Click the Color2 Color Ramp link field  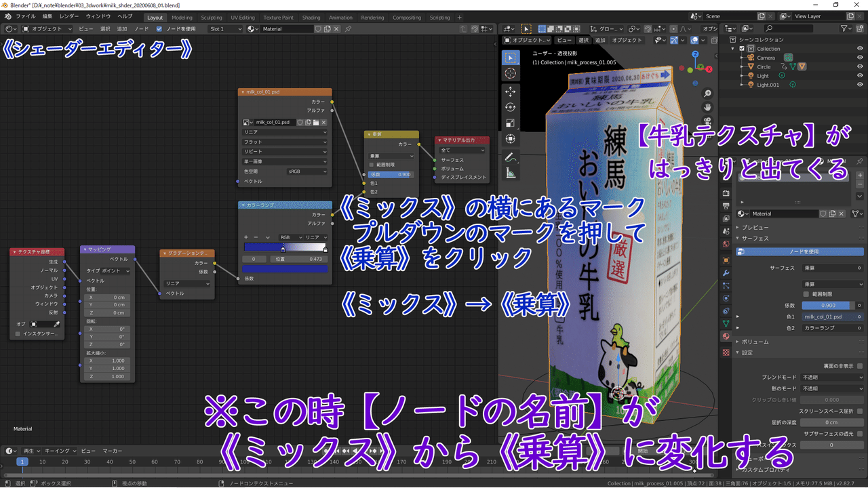(832, 328)
